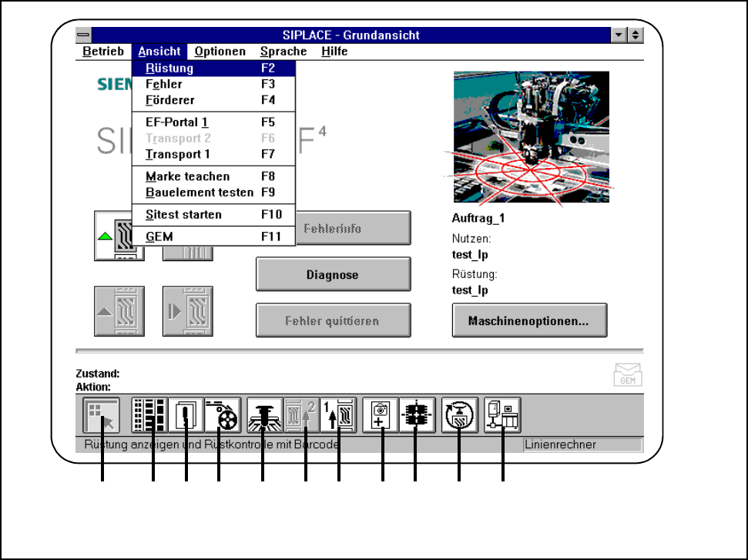Select Transport 1 F7 menu entry

(213, 154)
